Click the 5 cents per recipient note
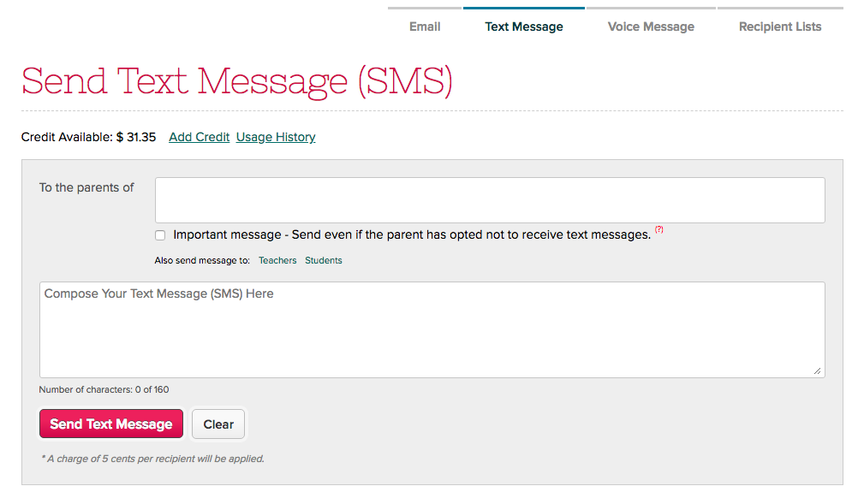 pos(152,459)
